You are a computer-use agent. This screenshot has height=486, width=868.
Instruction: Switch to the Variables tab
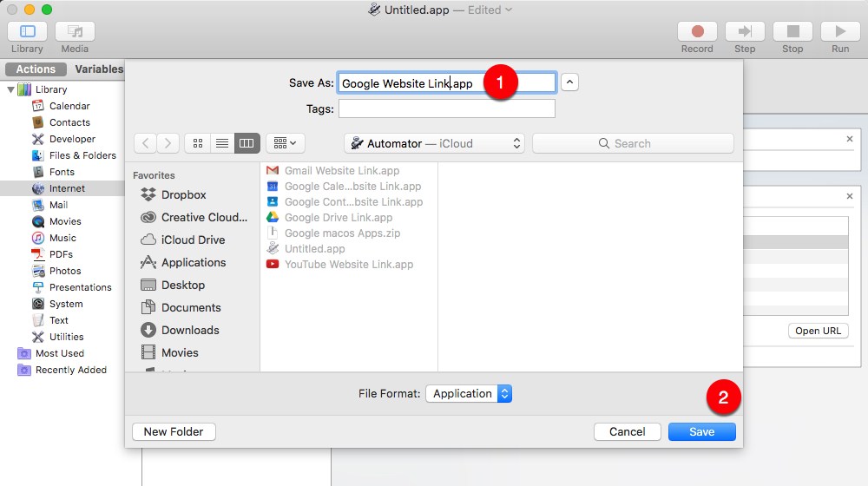point(99,69)
